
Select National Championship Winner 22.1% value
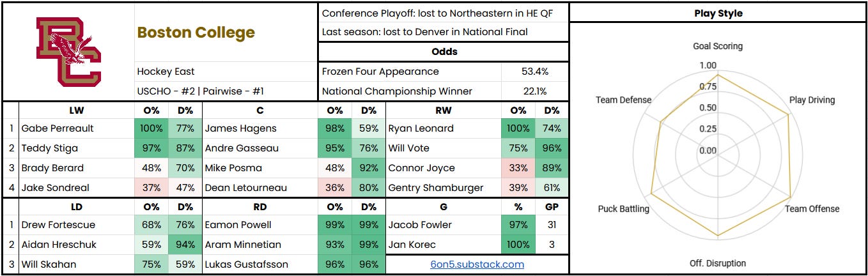click(x=535, y=91)
